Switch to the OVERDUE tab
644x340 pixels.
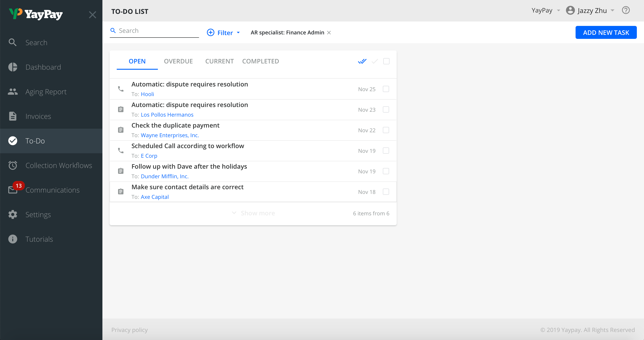point(178,61)
